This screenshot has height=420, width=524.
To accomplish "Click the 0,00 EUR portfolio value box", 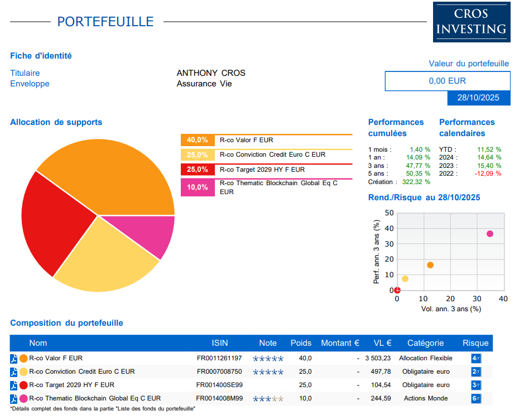I will coord(448,81).
